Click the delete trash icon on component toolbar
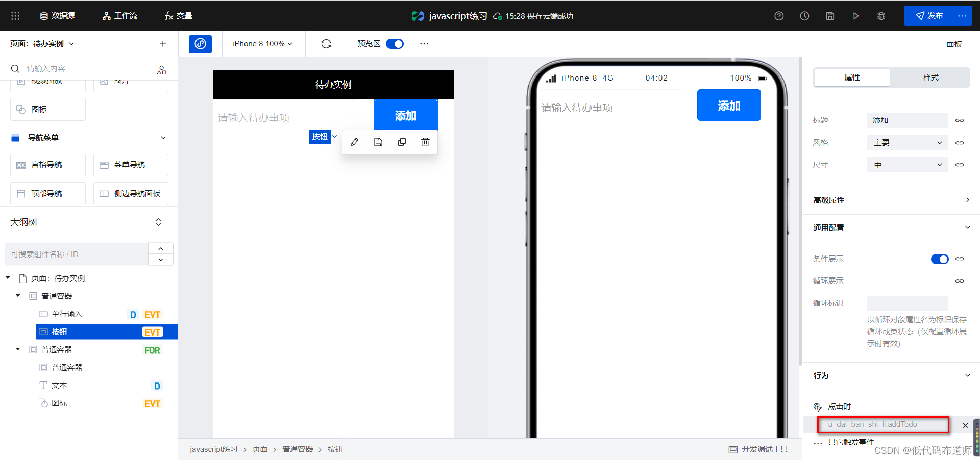 pyautogui.click(x=425, y=142)
